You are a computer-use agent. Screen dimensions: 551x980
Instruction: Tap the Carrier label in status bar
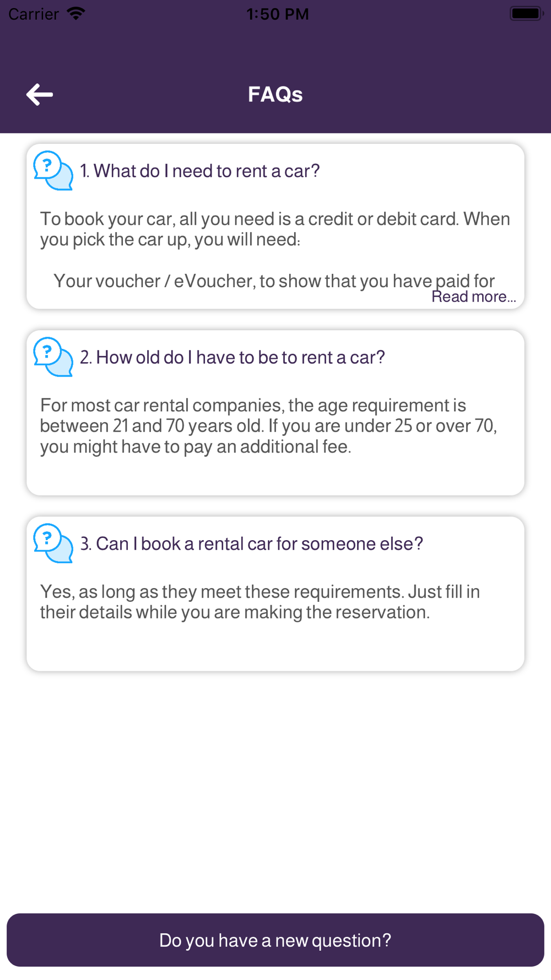point(34,14)
